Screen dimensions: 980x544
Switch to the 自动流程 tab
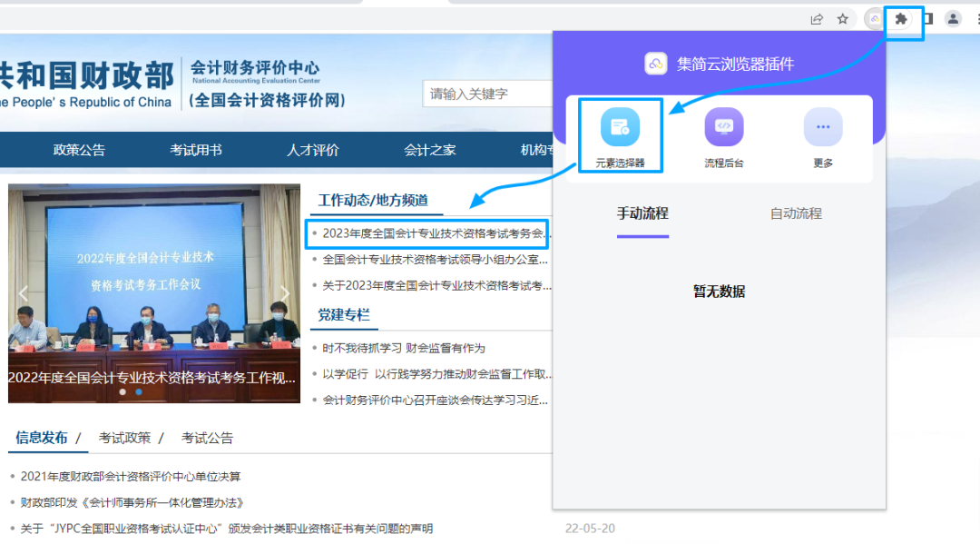(x=796, y=213)
